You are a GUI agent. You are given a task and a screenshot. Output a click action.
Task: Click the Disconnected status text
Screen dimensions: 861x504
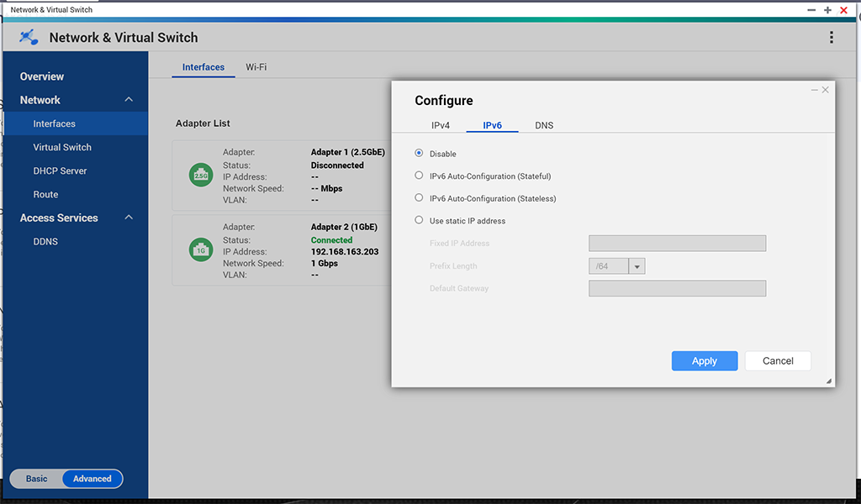[337, 165]
